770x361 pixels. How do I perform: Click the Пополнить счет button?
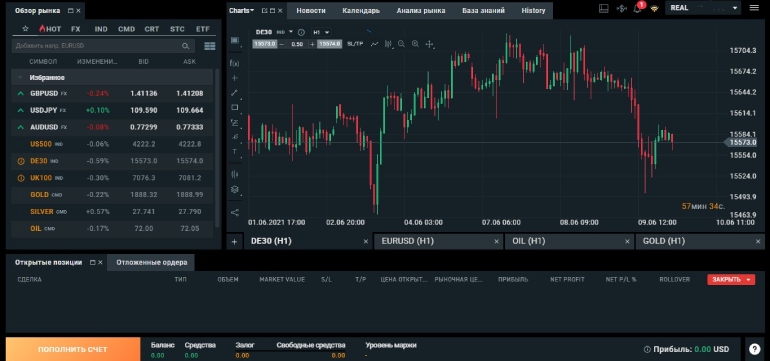73,349
